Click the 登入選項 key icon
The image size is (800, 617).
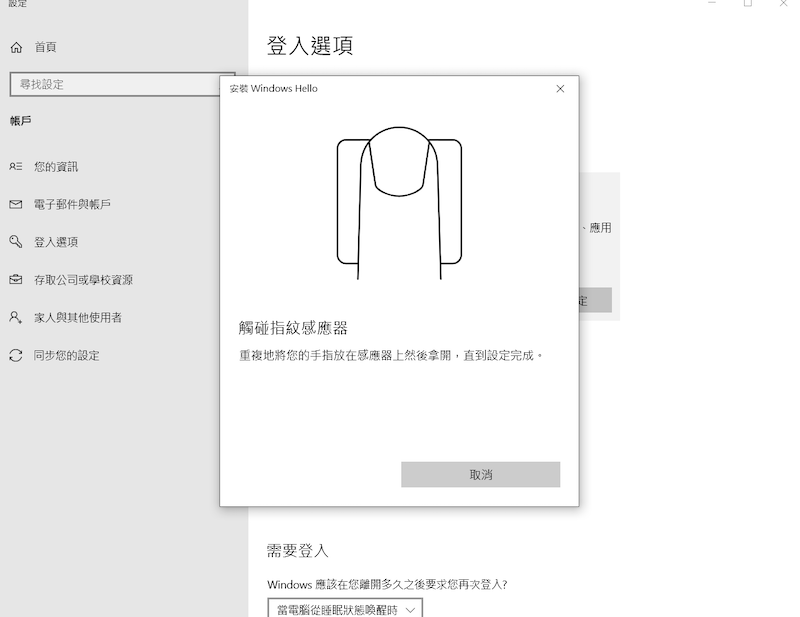coord(16,241)
